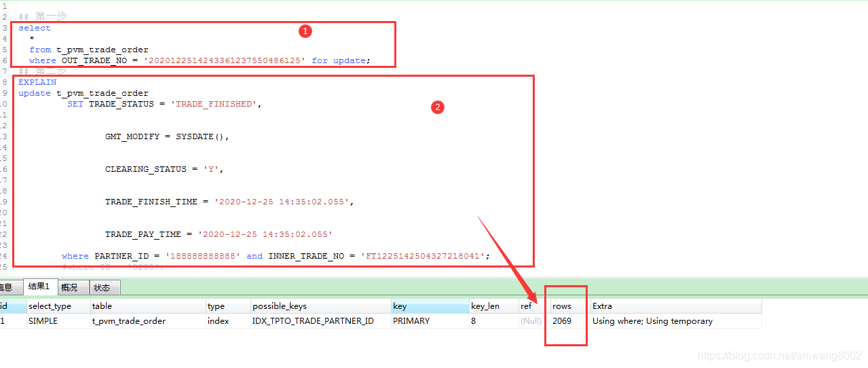Viewport: 868px width, 368px height.
Task: Select the key_len value 8 cell
Action: (493, 321)
